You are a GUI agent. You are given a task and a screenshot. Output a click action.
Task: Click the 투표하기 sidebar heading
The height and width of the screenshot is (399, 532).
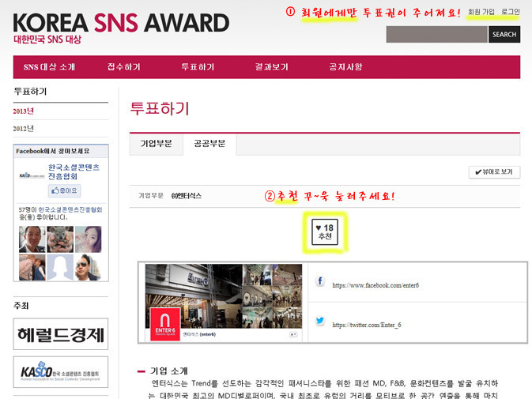tap(30, 92)
